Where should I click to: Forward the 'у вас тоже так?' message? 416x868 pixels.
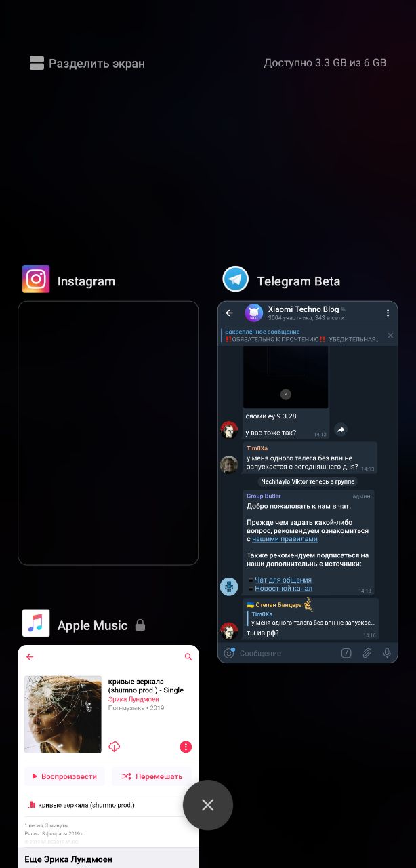[x=341, y=429]
